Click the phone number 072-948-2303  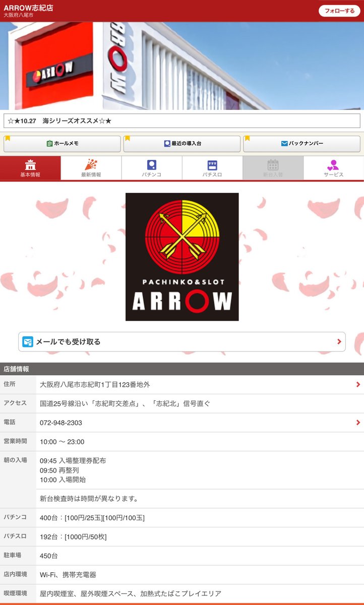tap(61, 422)
